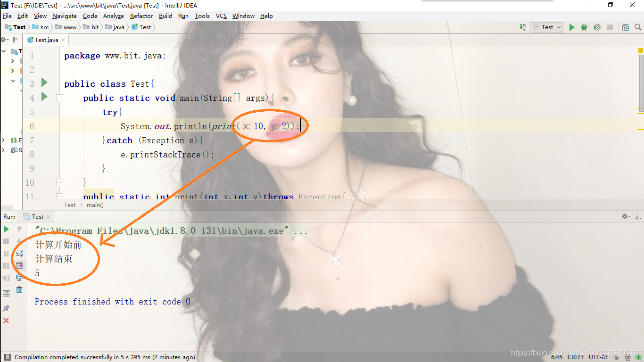644x362 pixels.
Task: Expand the External Libraries tree node
Action: click(4, 140)
